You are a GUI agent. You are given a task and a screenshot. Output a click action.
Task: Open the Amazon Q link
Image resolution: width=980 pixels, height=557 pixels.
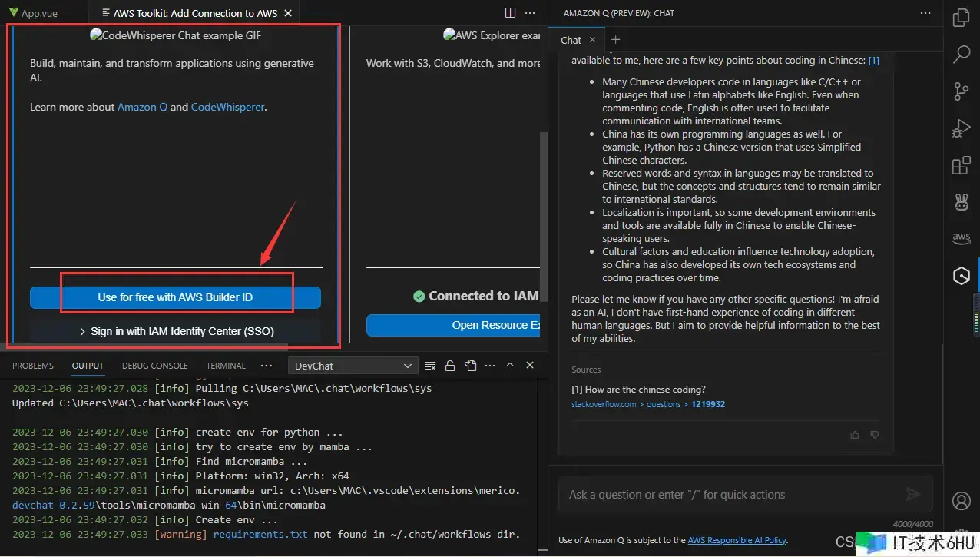click(x=142, y=107)
